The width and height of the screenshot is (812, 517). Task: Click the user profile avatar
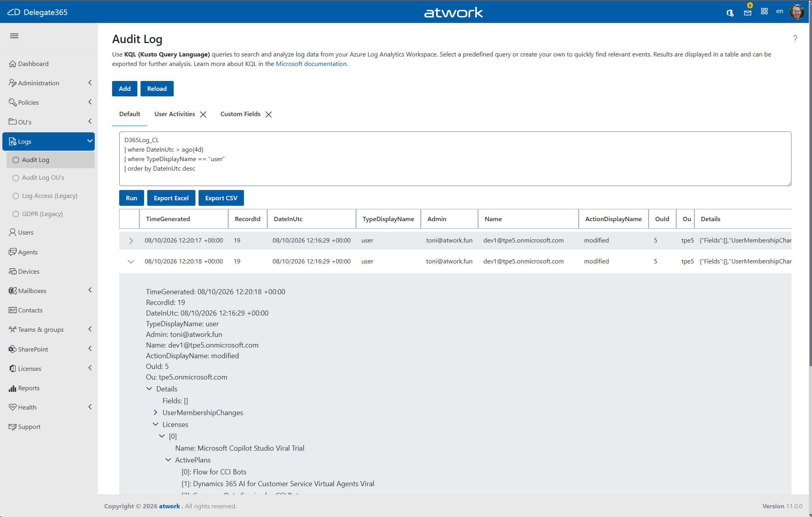point(797,11)
